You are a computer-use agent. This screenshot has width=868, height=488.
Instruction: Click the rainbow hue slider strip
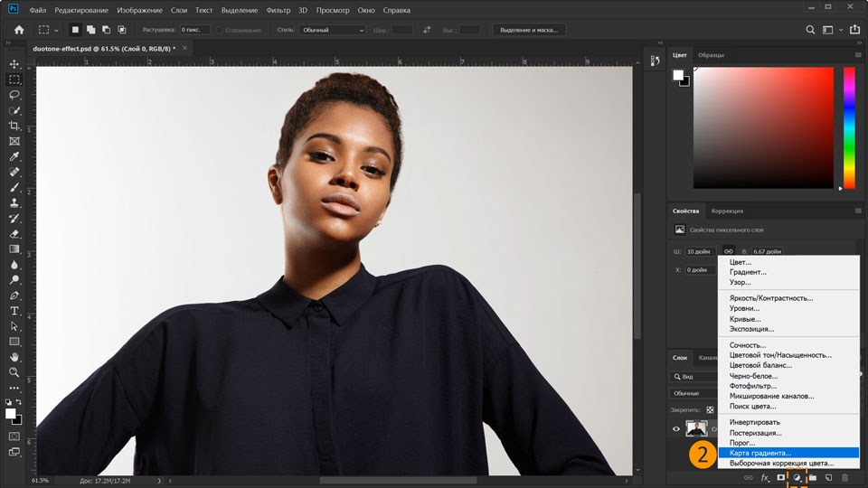[849, 127]
